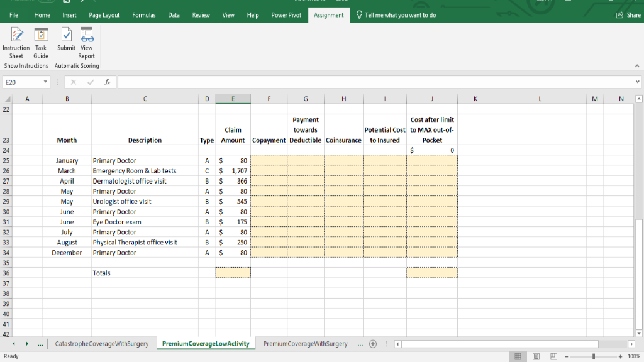Select Normal view icon in status bar
The image size is (644, 362).
[518, 356]
